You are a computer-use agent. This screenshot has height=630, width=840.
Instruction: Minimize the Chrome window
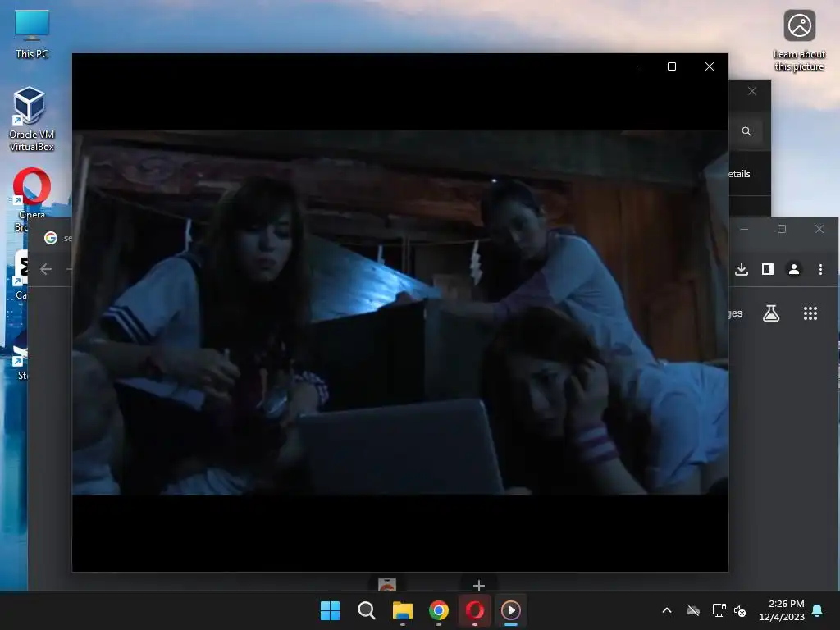point(744,229)
